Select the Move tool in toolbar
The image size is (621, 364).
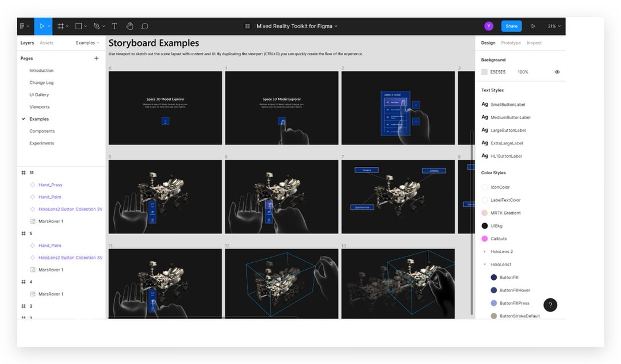[x=41, y=26]
